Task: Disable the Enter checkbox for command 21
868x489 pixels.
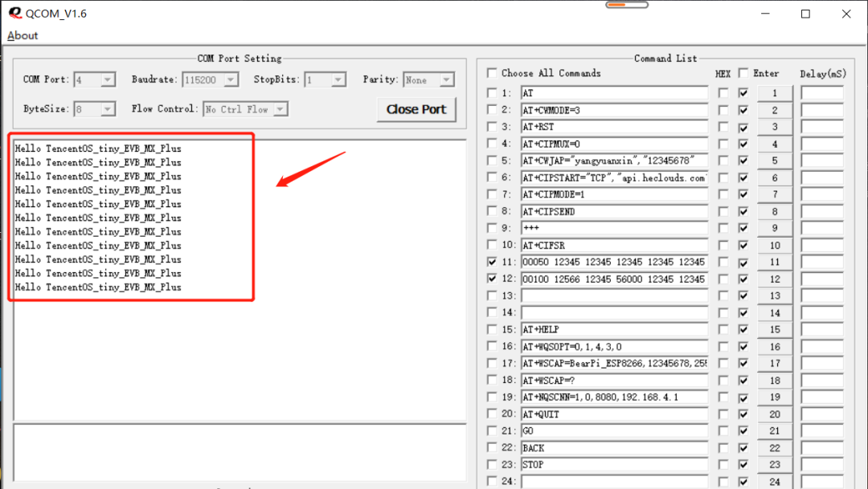Action: point(743,431)
